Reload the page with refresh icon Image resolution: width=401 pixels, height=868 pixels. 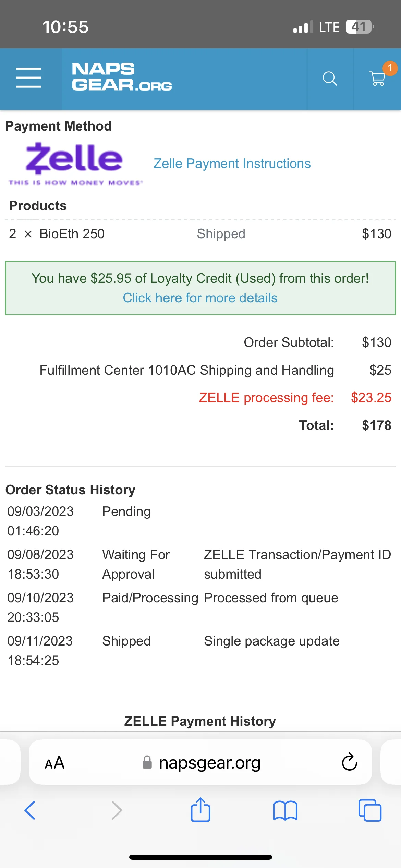[x=349, y=762]
